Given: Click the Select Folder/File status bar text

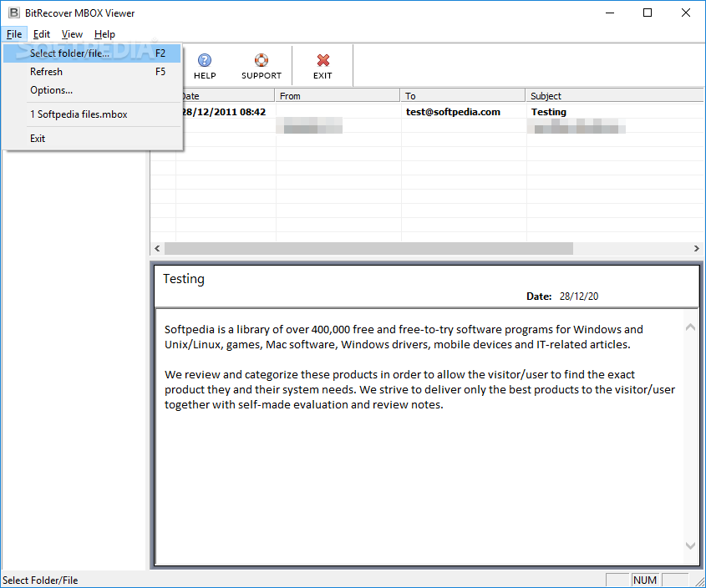Looking at the screenshot, I should click(x=40, y=580).
